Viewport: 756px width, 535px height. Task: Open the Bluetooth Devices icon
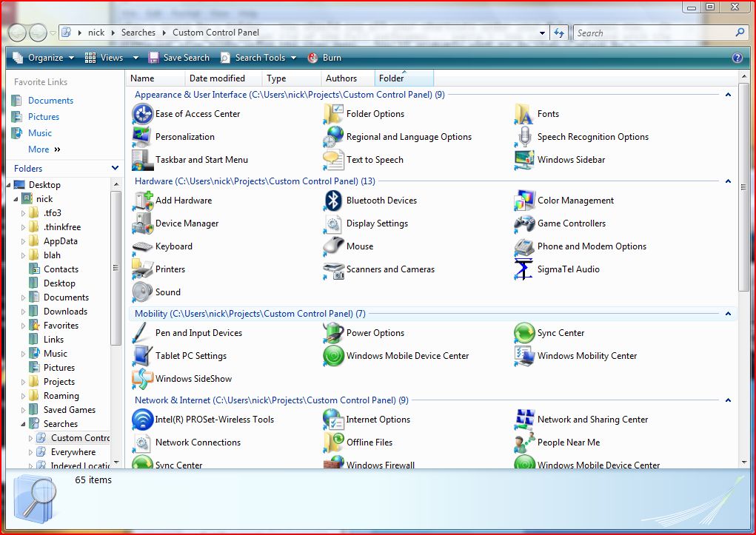tap(333, 201)
